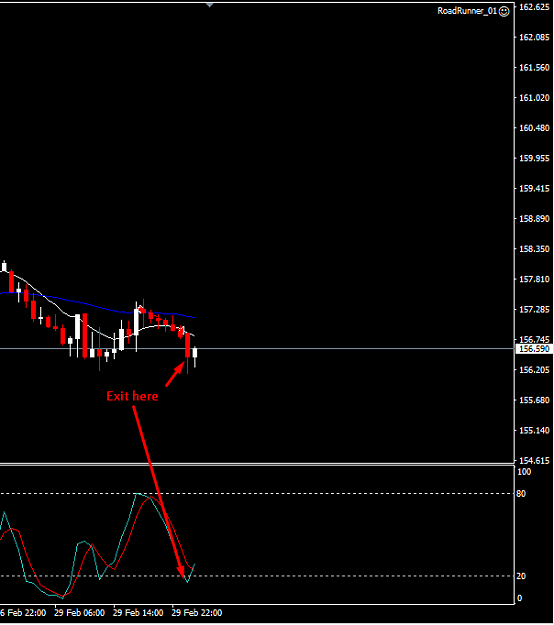Click the stochastic scale value 100
The image size is (554, 625).
tap(524, 472)
